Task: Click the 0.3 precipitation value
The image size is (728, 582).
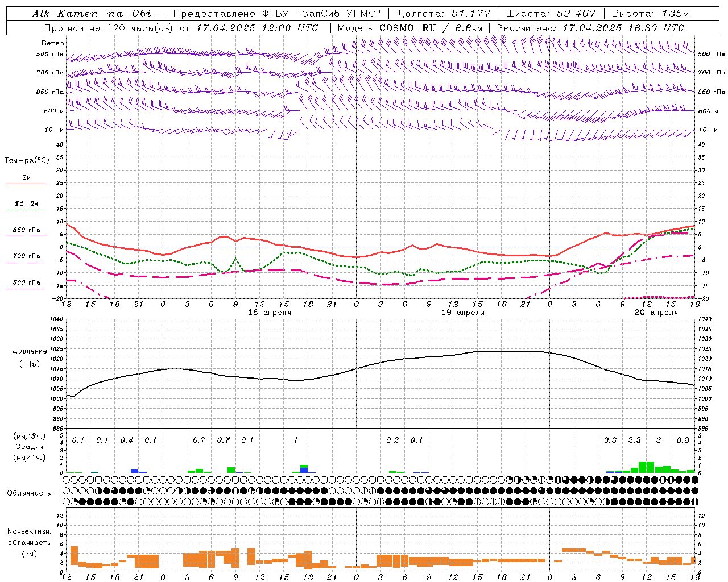Action: (x=610, y=440)
